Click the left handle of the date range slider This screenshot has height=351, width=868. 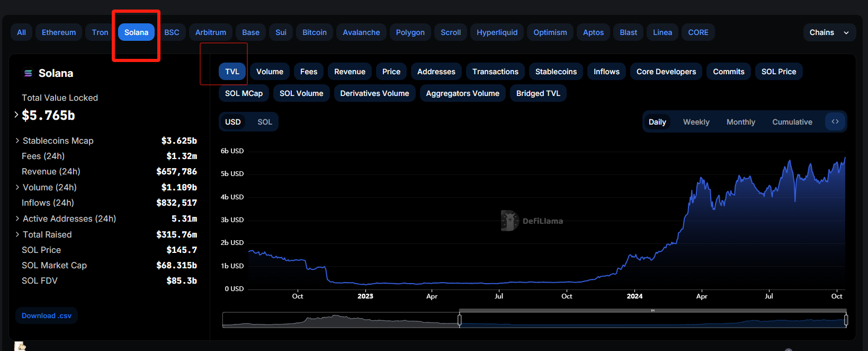(x=460, y=320)
